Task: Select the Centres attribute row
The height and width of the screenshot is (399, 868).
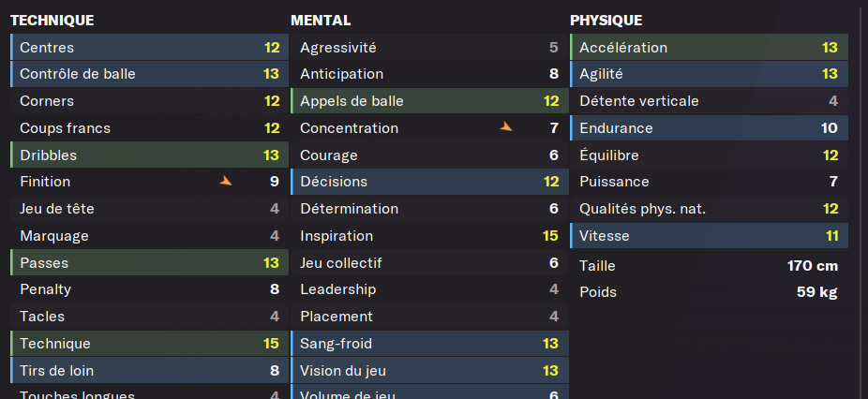Action: coord(149,48)
